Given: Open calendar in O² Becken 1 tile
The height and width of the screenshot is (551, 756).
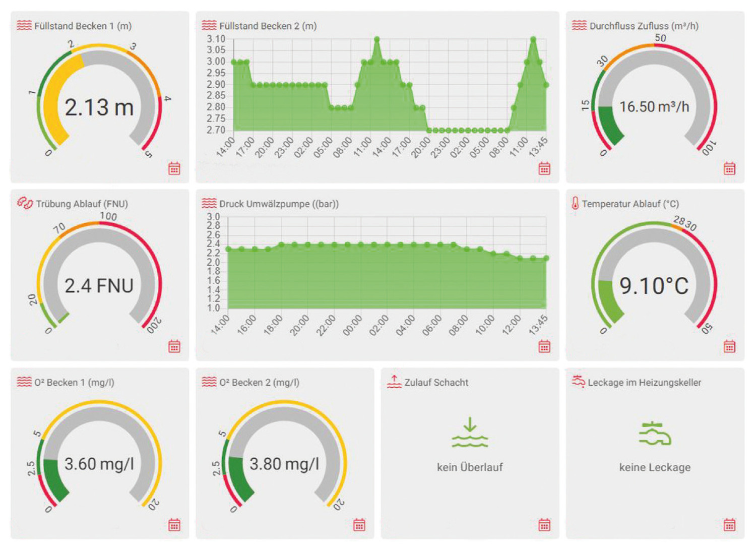Looking at the screenshot, I should pyautogui.click(x=174, y=525).
